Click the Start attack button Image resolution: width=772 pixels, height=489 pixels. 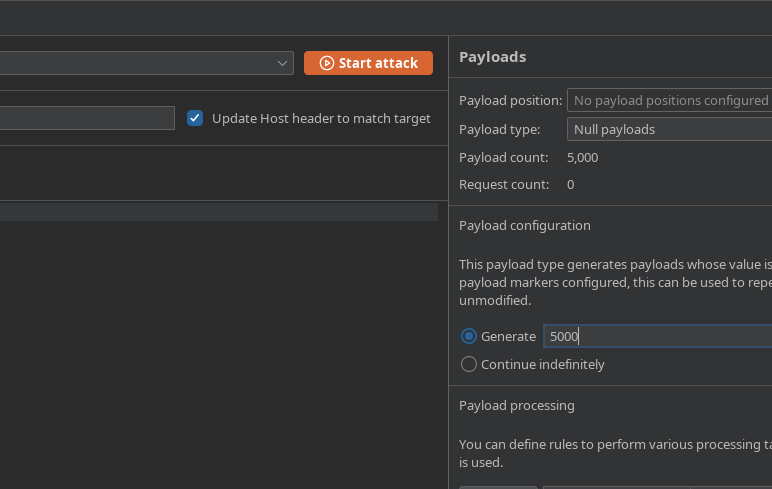click(x=368, y=63)
